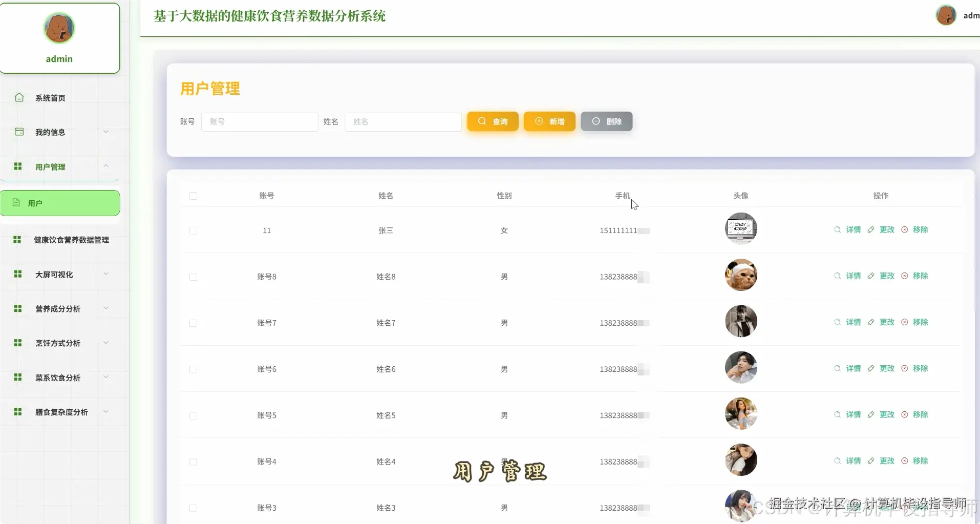Click grid icon beside 膳食复杂度分析
980x524 pixels.
tap(18, 412)
